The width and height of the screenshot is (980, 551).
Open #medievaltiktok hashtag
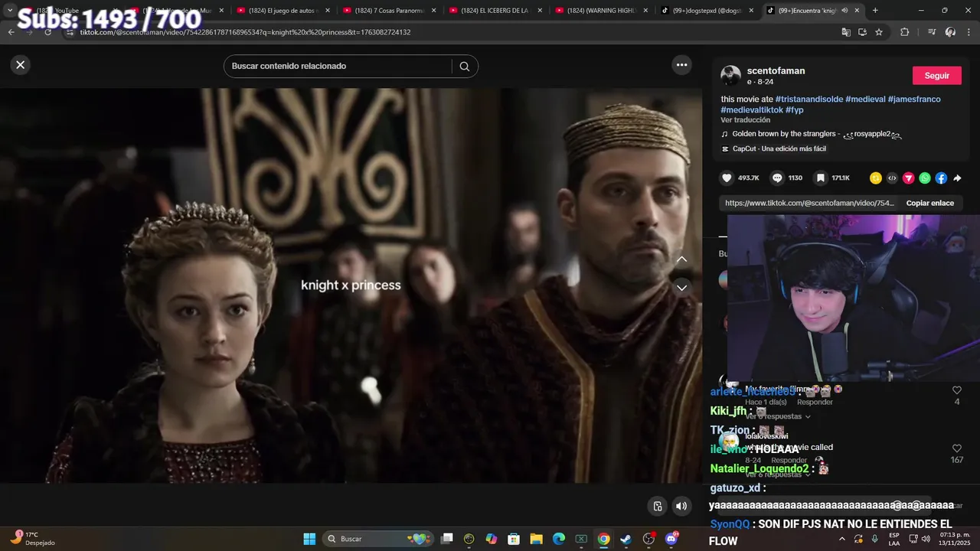[x=752, y=110]
